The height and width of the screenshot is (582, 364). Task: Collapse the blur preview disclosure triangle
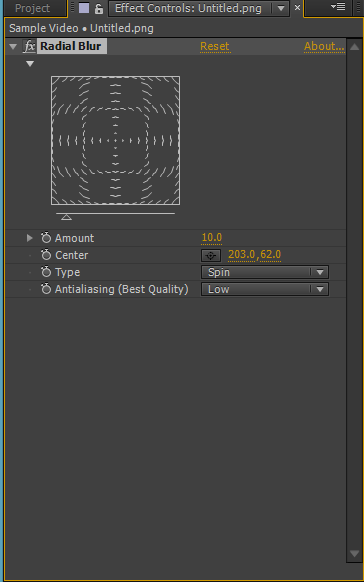[x=30, y=64]
